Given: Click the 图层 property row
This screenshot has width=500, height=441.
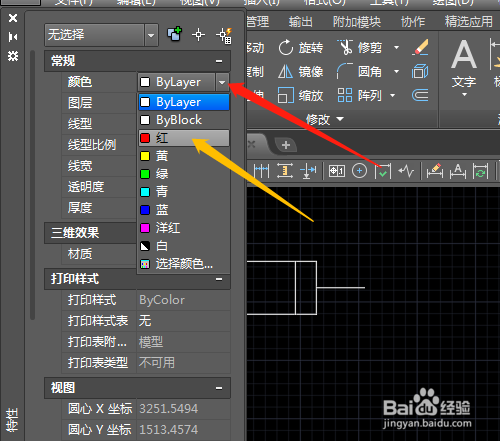Looking at the screenshot, I should [99, 103].
